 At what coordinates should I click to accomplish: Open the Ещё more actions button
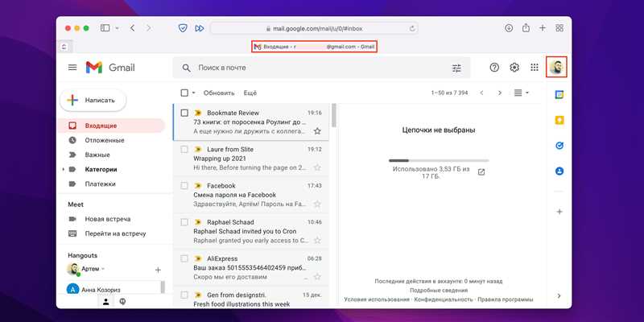coord(250,93)
